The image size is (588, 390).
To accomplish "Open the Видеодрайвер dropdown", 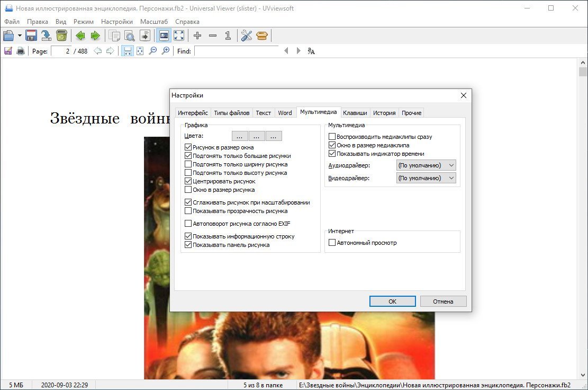I will pos(426,178).
